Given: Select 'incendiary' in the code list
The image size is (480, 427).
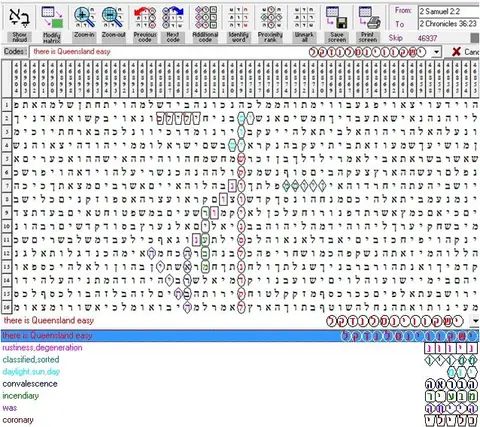Looking at the screenshot, I should (x=20, y=396).
